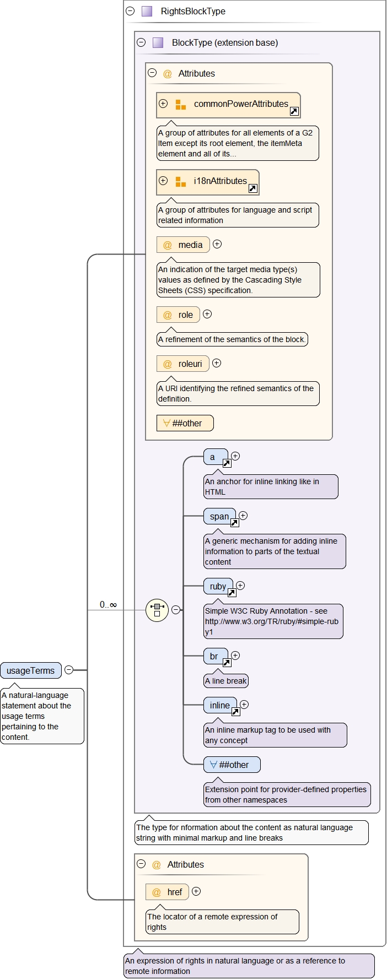Collapse the RightsBlockType container
387x980 pixels.
pyautogui.click(x=131, y=11)
